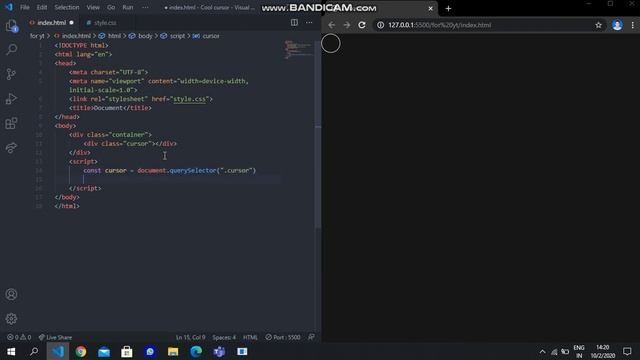640x360 pixels.
Task: Show hidden system tray icons
Action: (542, 351)
